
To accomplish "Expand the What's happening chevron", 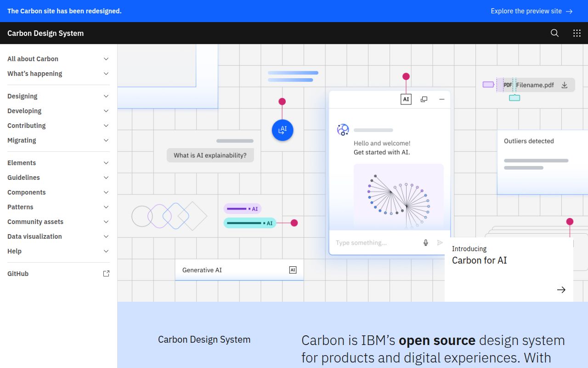I will (106, 74).
